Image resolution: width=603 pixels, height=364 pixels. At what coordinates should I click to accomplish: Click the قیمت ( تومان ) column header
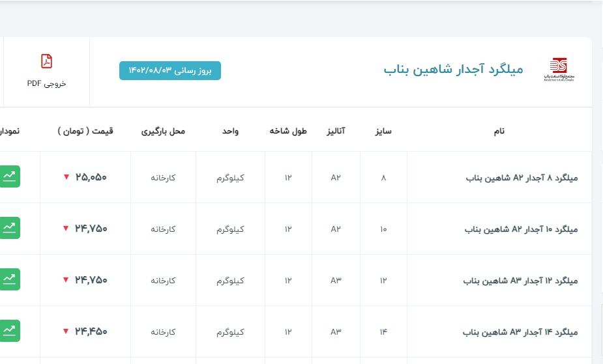pos(85,131)
